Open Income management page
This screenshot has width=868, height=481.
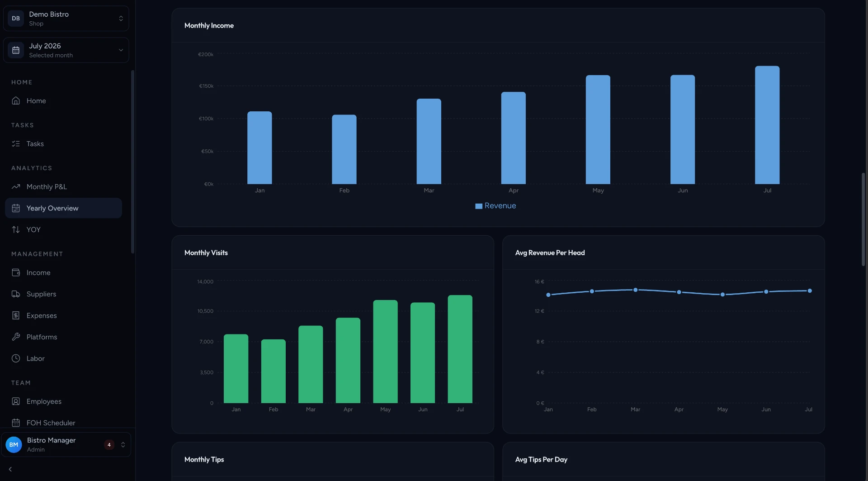[x=63, y=272]
